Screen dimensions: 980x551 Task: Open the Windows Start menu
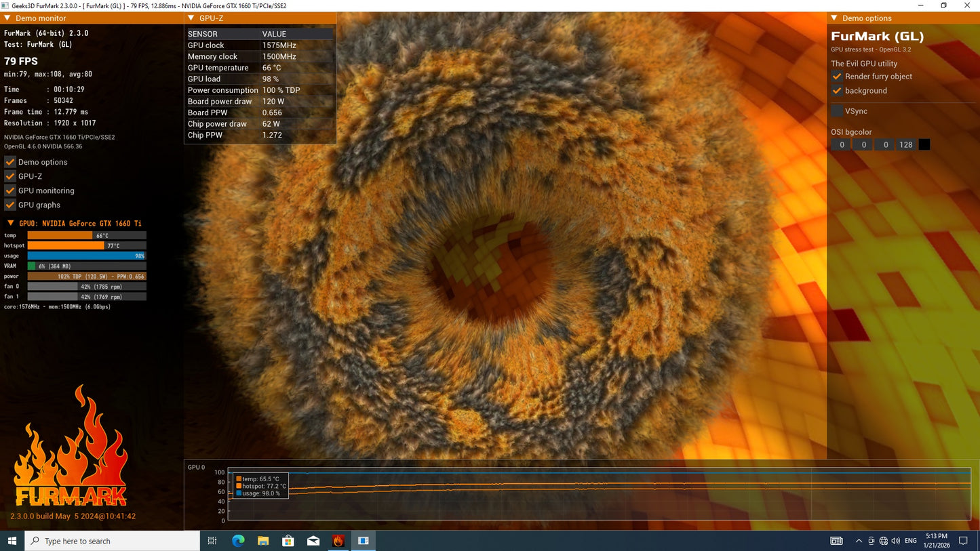point(12,541)
